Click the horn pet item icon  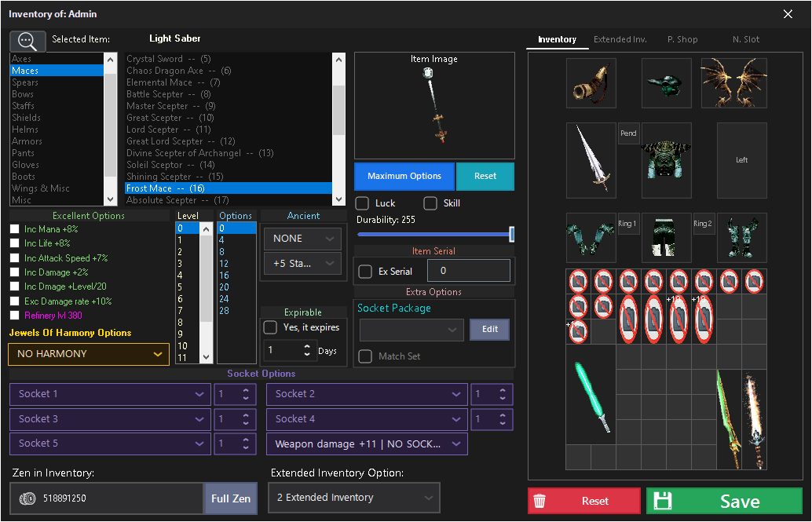coord(591,82)
